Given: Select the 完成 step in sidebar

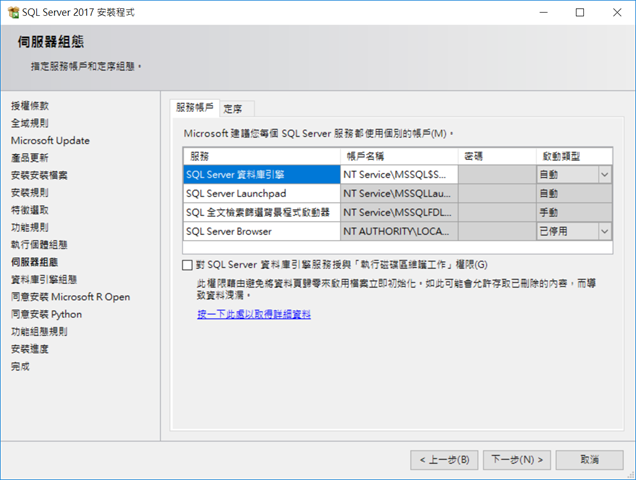Looking at the screenshot, I should coord(20,366).
